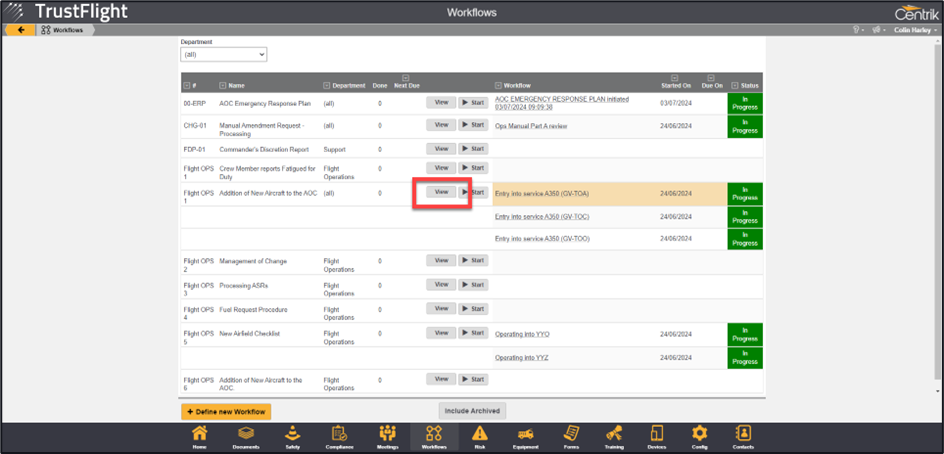Go to the Safety cone icon
Screen dimensions: 944x454
pyautogui.click(x=292, y=436)
